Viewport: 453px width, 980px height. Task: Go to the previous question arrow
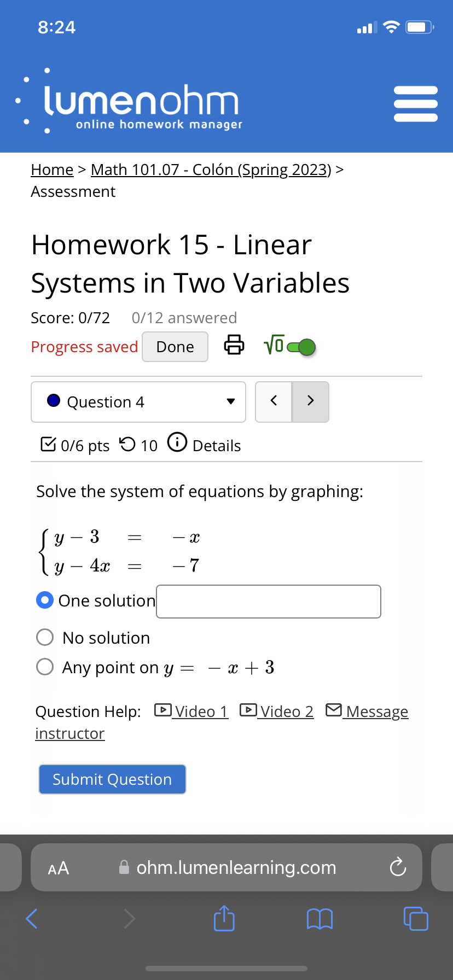[x=274, y=401]
